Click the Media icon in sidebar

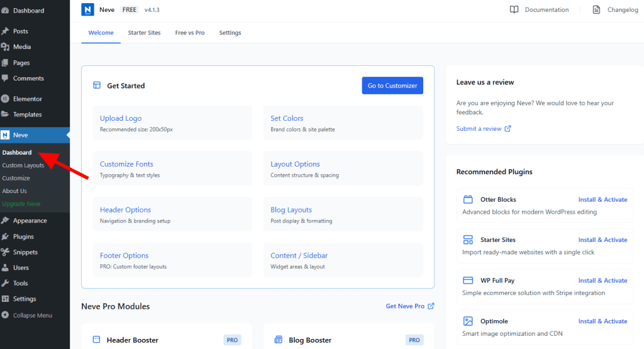[5, 47]
